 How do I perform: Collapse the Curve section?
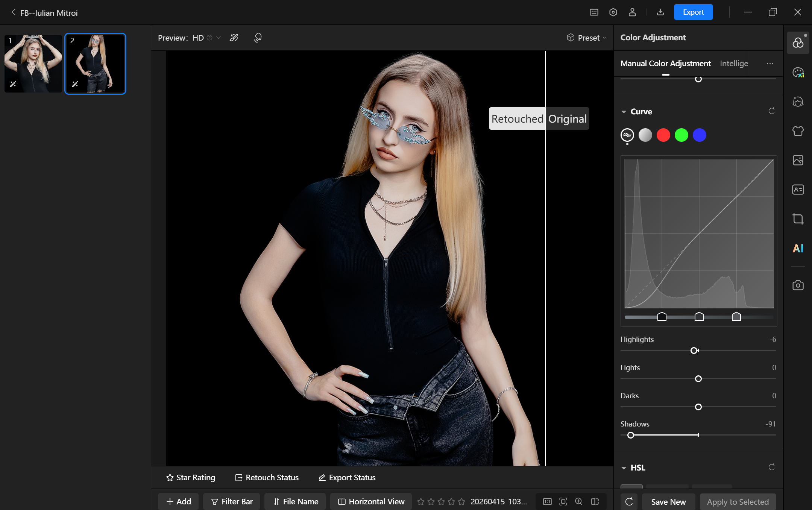click(624, 112)
